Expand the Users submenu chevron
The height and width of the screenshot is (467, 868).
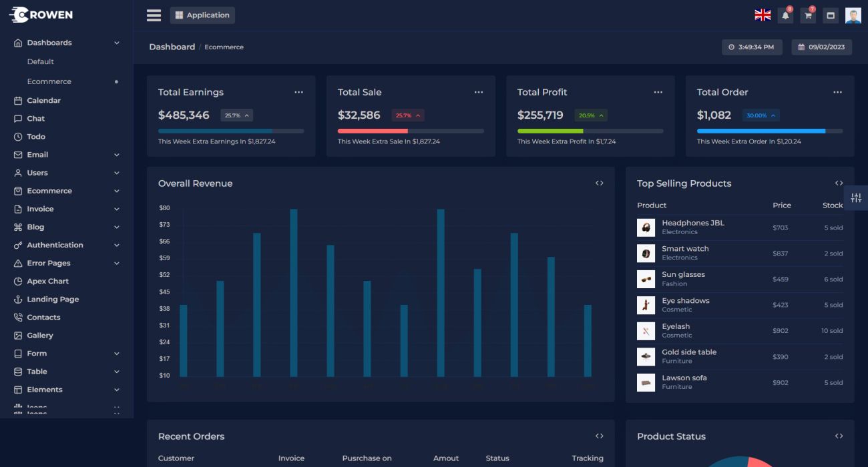point(117,173)
